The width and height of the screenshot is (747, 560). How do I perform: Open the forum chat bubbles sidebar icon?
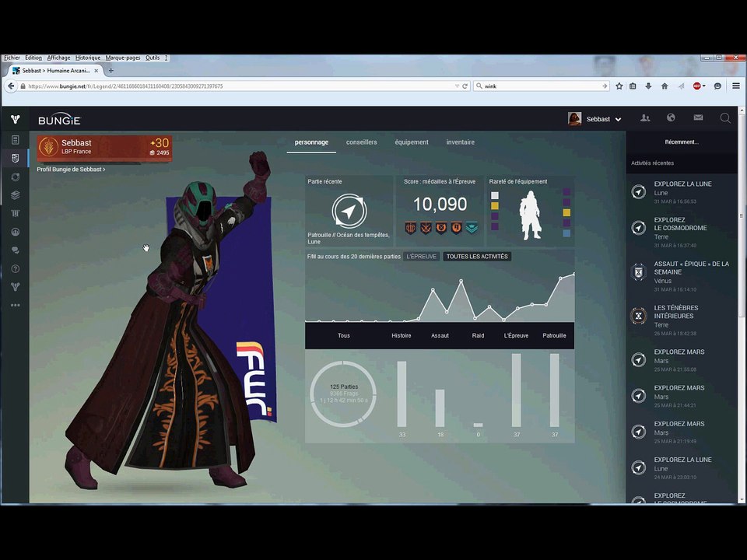pyautogui.click(x=16, y=250)
